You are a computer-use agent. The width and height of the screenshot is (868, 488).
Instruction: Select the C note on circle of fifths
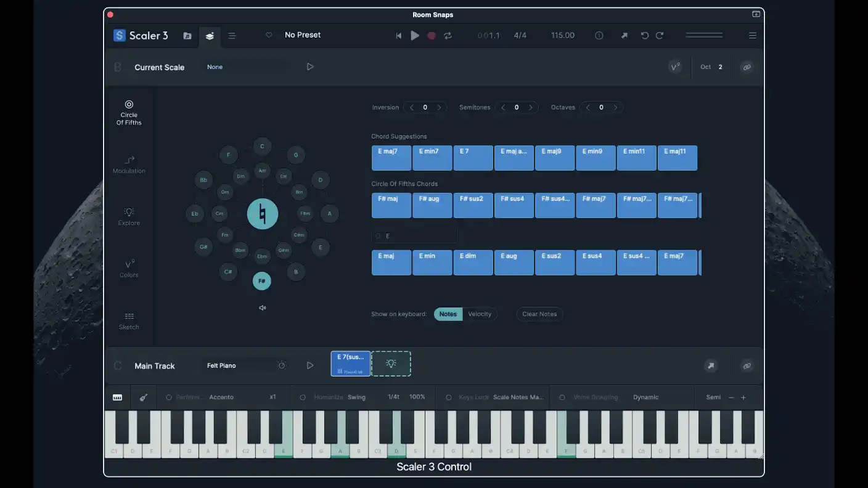point(262,146)
